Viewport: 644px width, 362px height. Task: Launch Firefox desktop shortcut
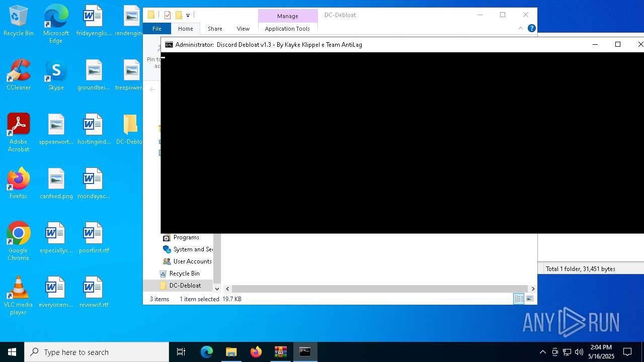pyautogui.click(x=19, y=184)
